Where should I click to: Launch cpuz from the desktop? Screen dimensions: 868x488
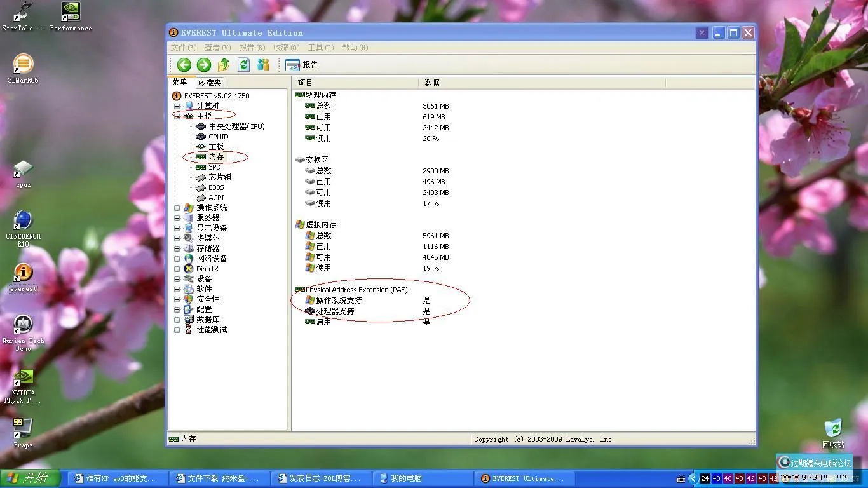pos(22,172)
